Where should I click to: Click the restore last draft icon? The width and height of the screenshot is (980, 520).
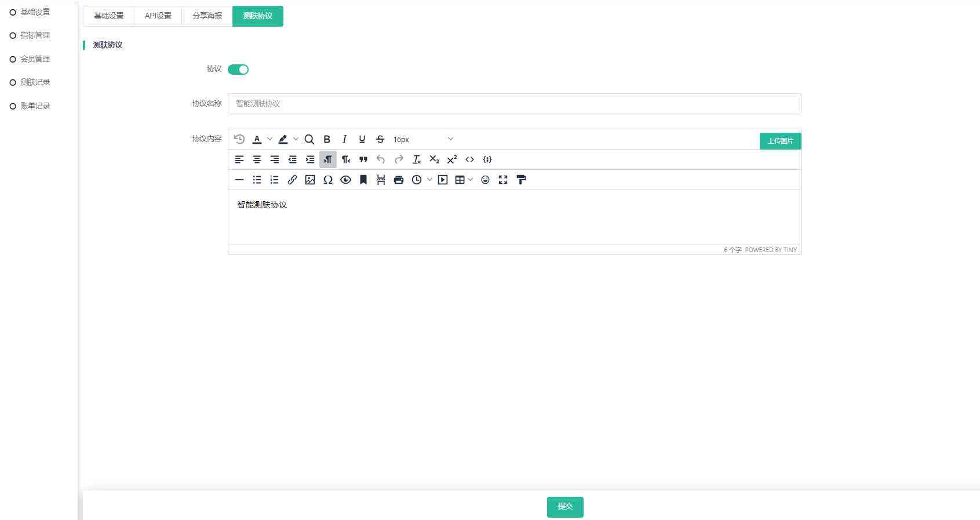pyautogui.click(x=239, y=139)
